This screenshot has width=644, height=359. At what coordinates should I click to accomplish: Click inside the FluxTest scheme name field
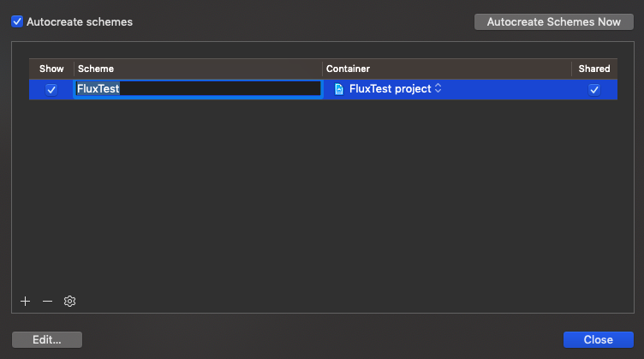198,89
